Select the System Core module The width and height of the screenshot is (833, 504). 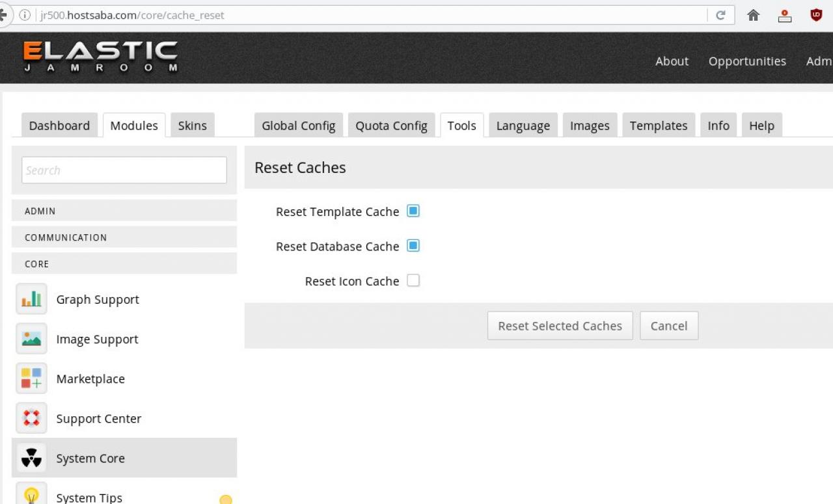click(124, 458)
